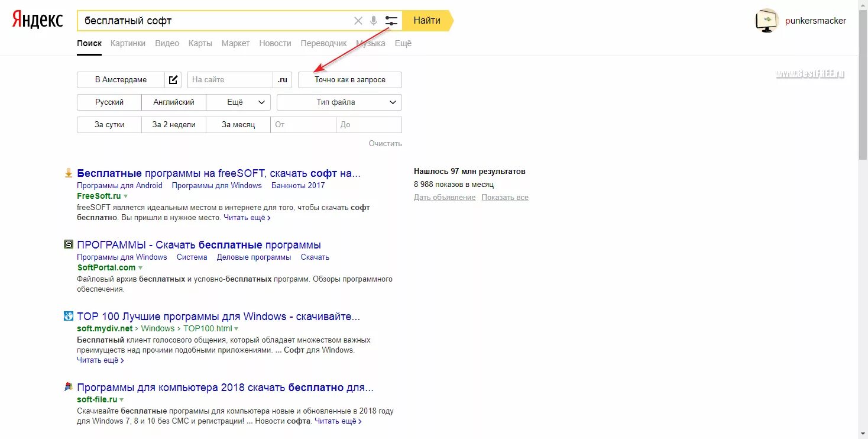Open Деловые программы sitelink

tap(254, 257)
